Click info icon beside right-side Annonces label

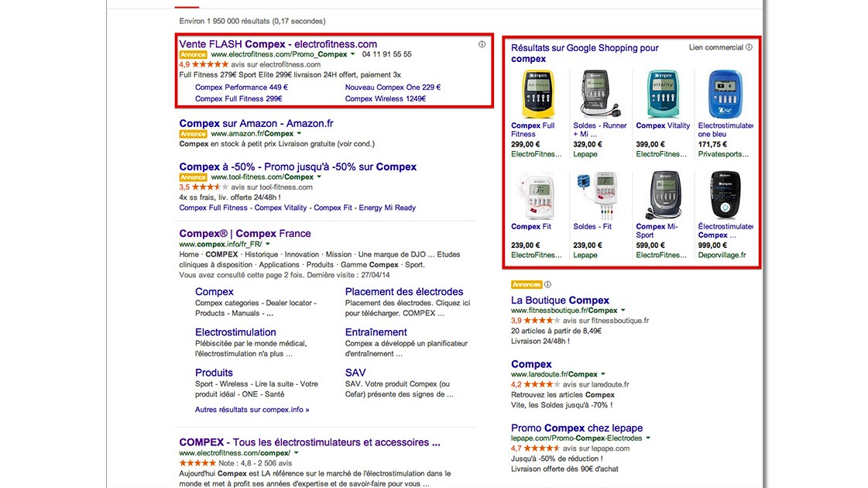point(547,284)
